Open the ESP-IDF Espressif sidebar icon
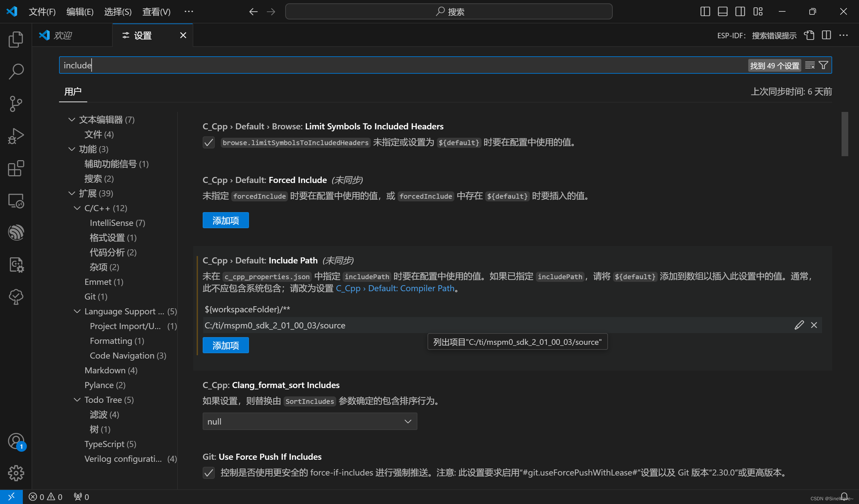Screen dimensions: 859x504 click(x=16, y=233)
